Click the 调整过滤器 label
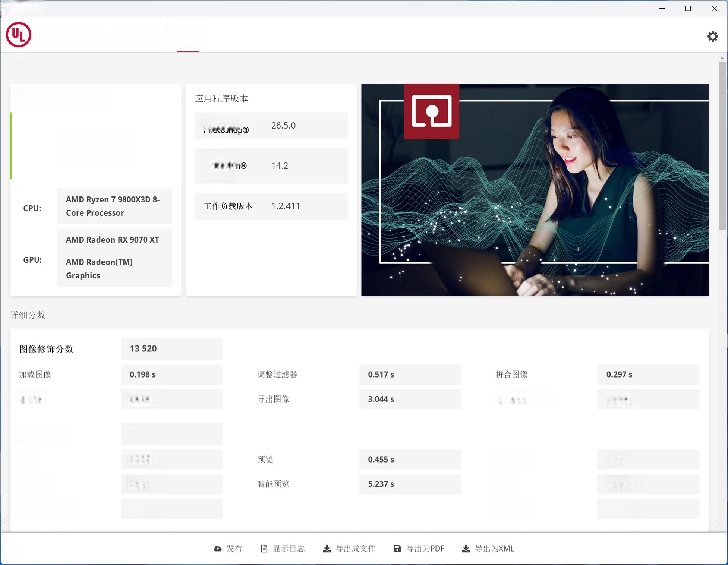 coord(277,375)
